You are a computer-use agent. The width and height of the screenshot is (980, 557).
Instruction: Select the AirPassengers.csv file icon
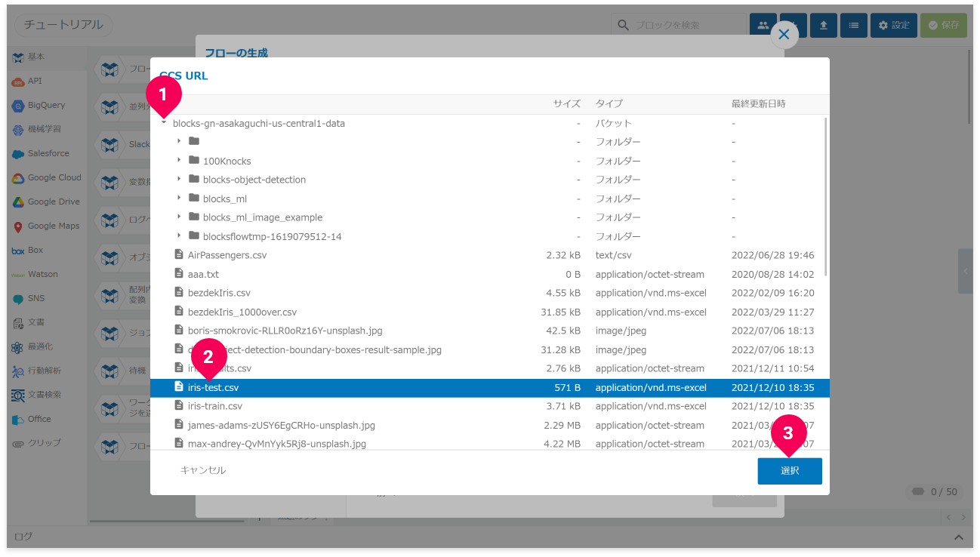pyautogui.click(x=179, y=255)
